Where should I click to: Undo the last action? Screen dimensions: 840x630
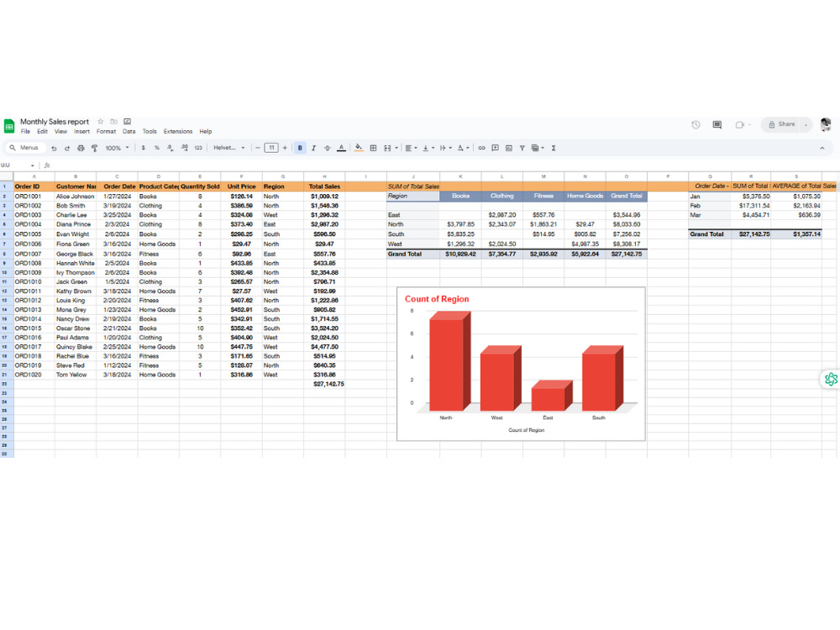pos(54,148)
